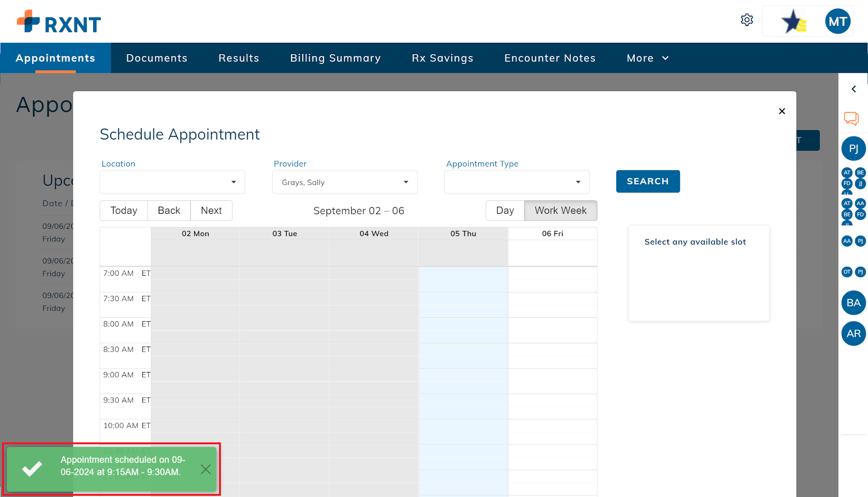Select the BA contact avatar
868x497 pixels.
click(x=854, y=303)
